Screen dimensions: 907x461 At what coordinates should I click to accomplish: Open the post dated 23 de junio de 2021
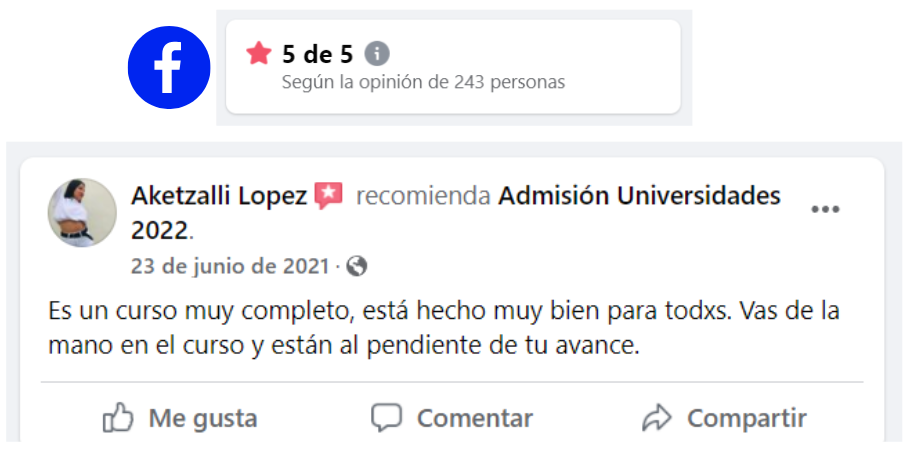point(230,267)
